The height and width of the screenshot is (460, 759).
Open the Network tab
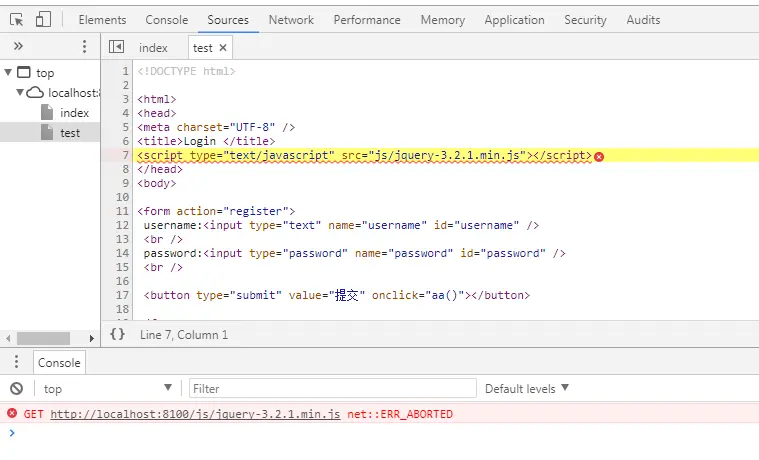click(x=291, y=20)
